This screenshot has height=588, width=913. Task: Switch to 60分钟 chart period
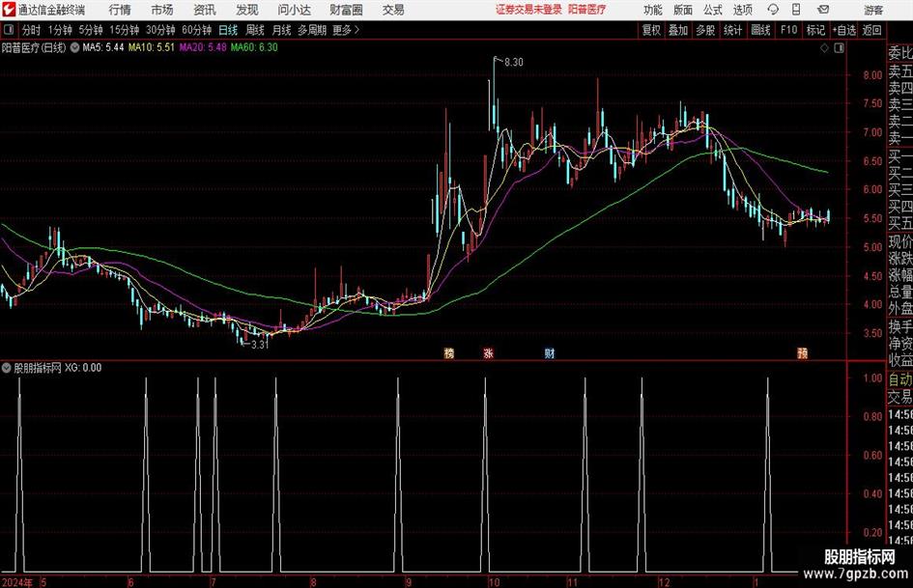pyautogui.click(x=197, y=30)
